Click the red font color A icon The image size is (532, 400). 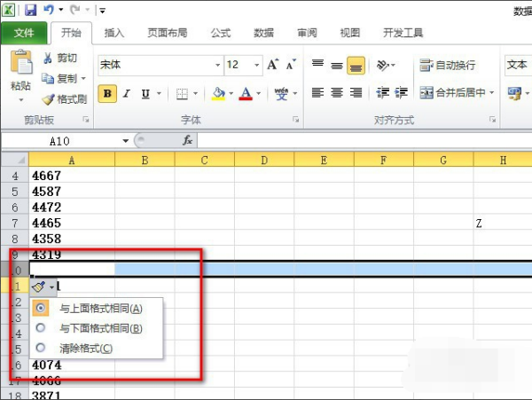point(246,93)
